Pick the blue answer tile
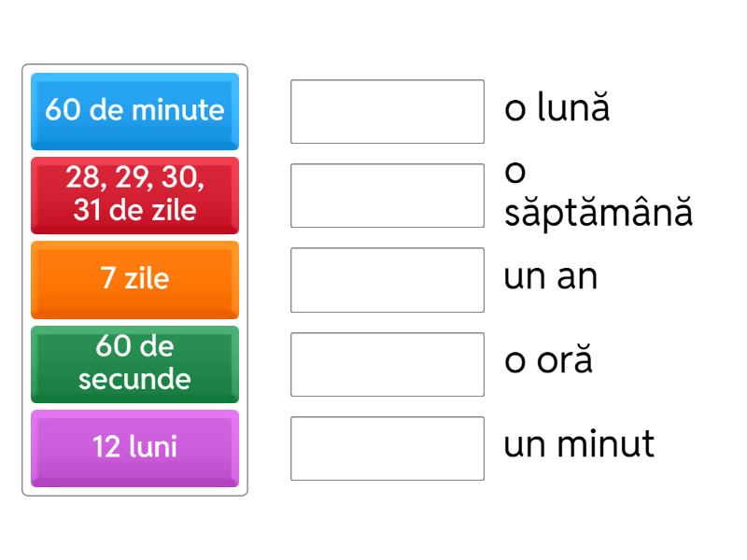Image resolution: width=747 pixels, height=560 pixels. pos(134,110)
